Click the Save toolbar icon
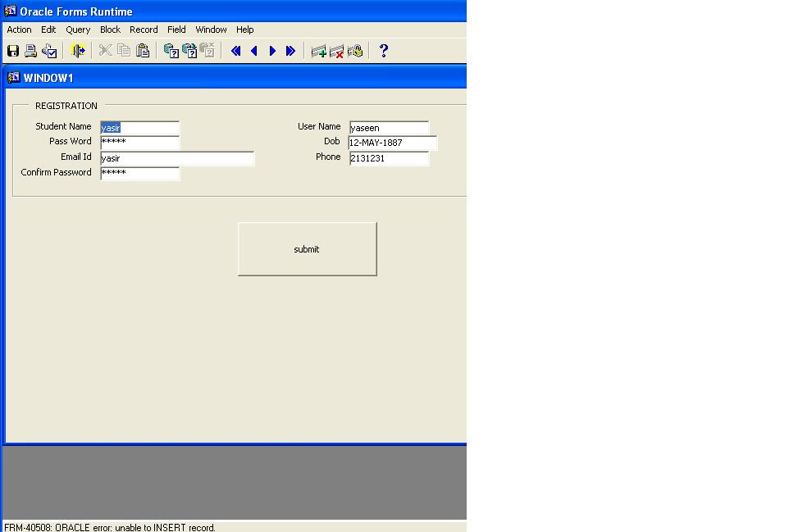Viewport: 789px width, 532px height. [13, 51]
